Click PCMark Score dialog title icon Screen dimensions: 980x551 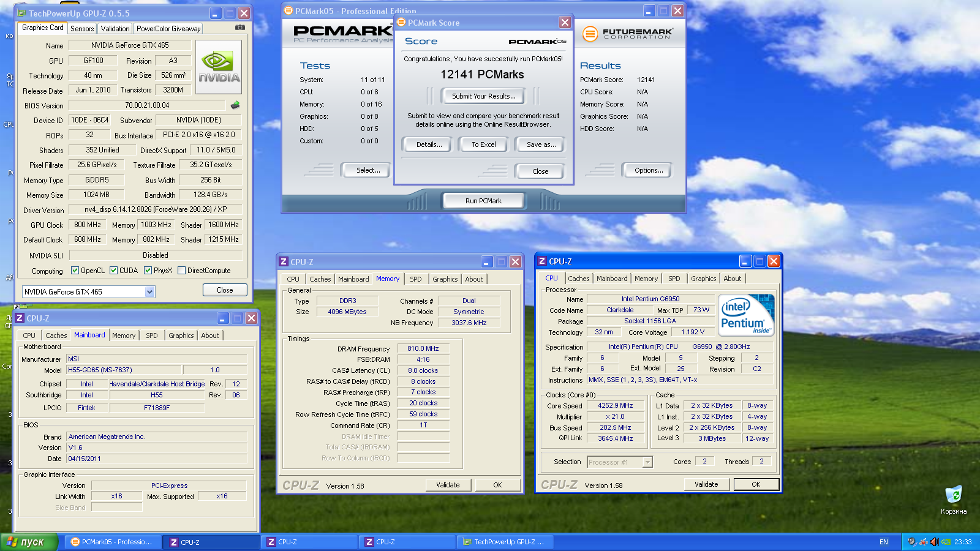tap(401, 23)
